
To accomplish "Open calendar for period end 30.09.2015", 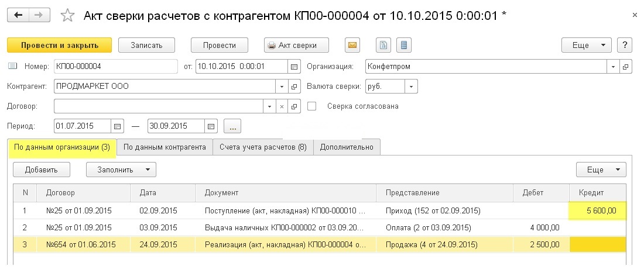I will (x=211, y=126).
